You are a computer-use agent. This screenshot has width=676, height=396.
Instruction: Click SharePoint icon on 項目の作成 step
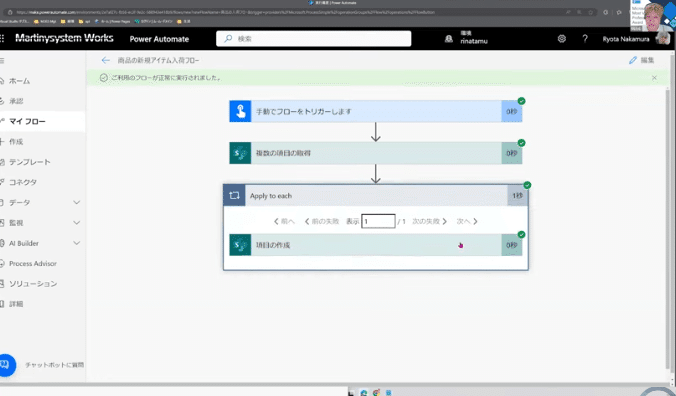pyautogui.click(x=240, y=245)
